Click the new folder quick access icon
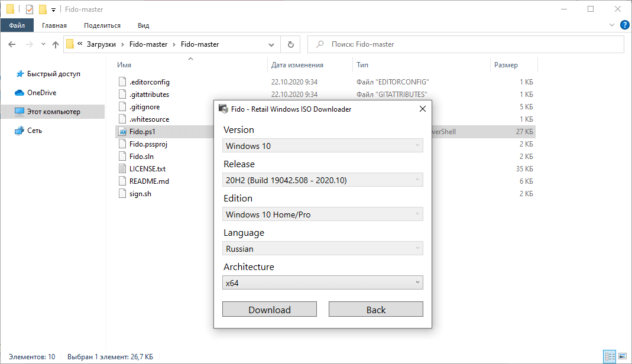The width and height of the screenshot is (632, 364). pyautogui.click(x=41, y=9)
